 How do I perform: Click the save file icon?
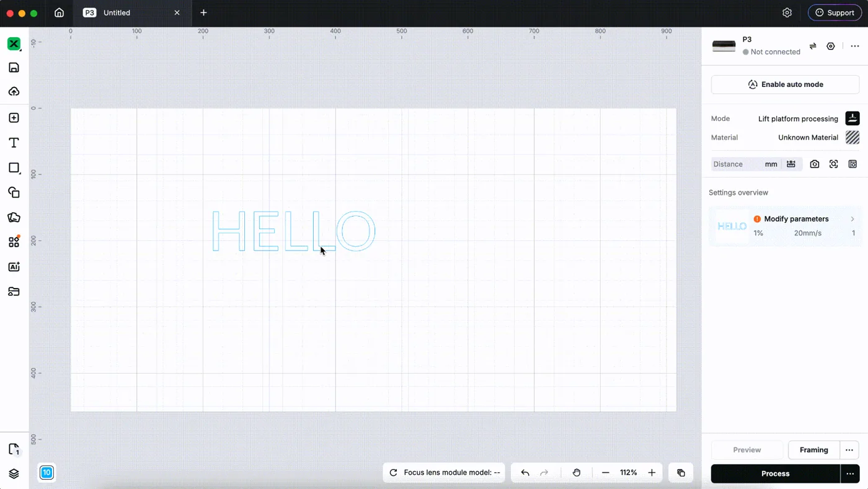[x=14, y=68]
